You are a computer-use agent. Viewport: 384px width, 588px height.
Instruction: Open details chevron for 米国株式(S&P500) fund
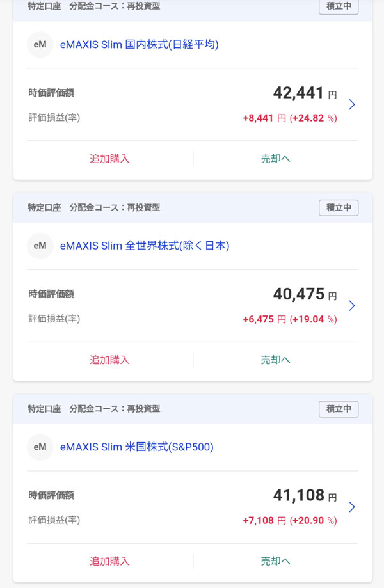pos(351,507)
